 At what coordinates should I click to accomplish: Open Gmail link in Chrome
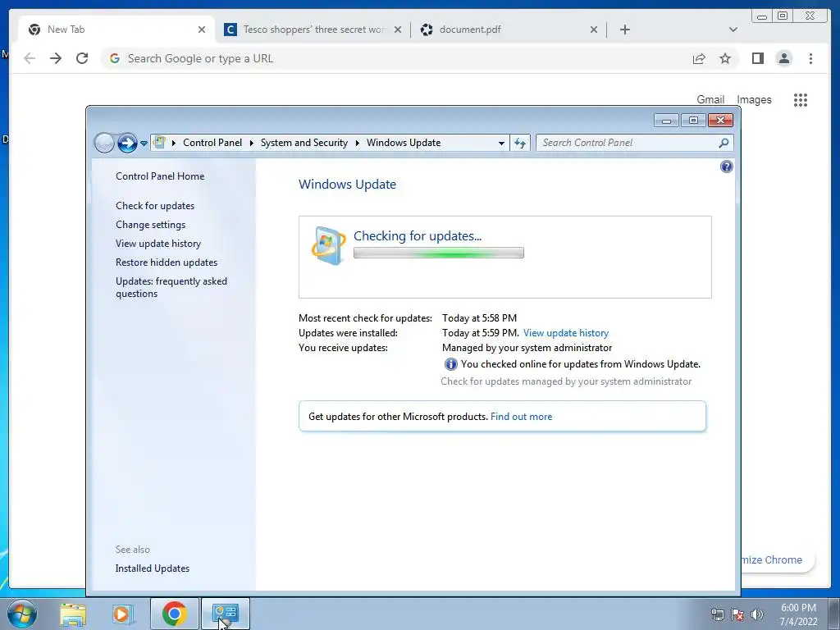point(710,99)
